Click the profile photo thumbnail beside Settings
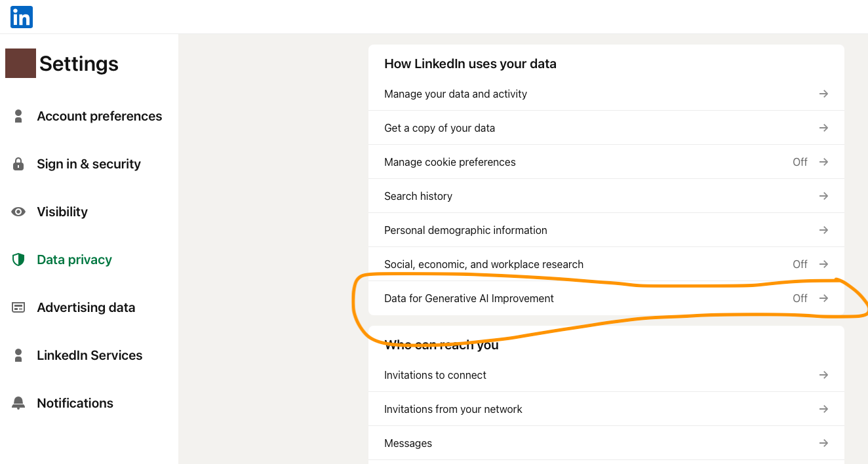Viewport: 868px width, 464px height. point(20,63)
